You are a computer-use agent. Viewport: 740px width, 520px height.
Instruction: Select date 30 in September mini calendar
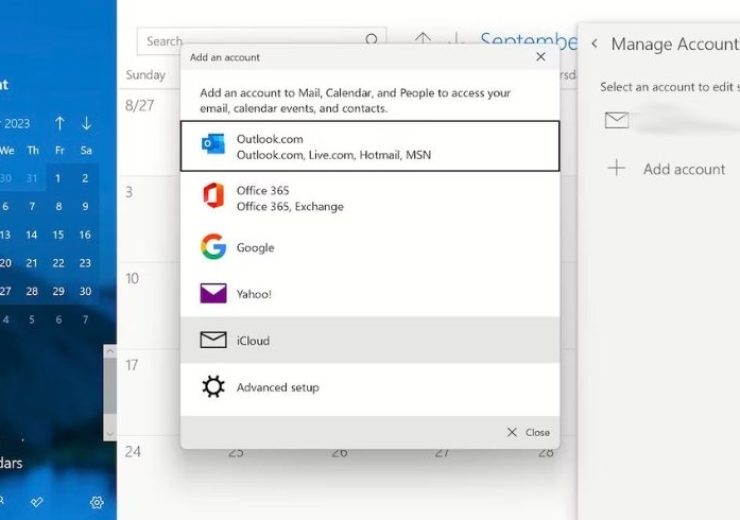coord(85,292)
